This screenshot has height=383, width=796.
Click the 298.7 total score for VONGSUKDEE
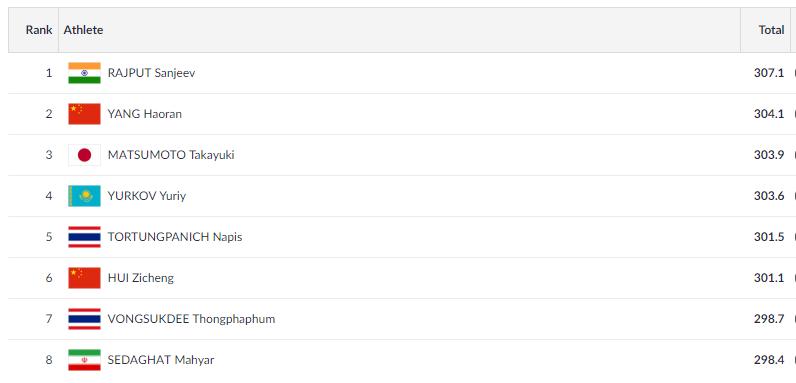[x=769, y=319]
